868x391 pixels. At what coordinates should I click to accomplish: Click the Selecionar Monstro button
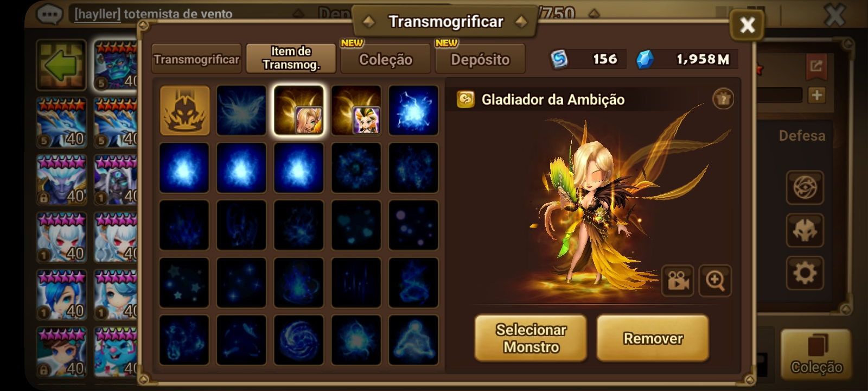(x=531, y=338)
